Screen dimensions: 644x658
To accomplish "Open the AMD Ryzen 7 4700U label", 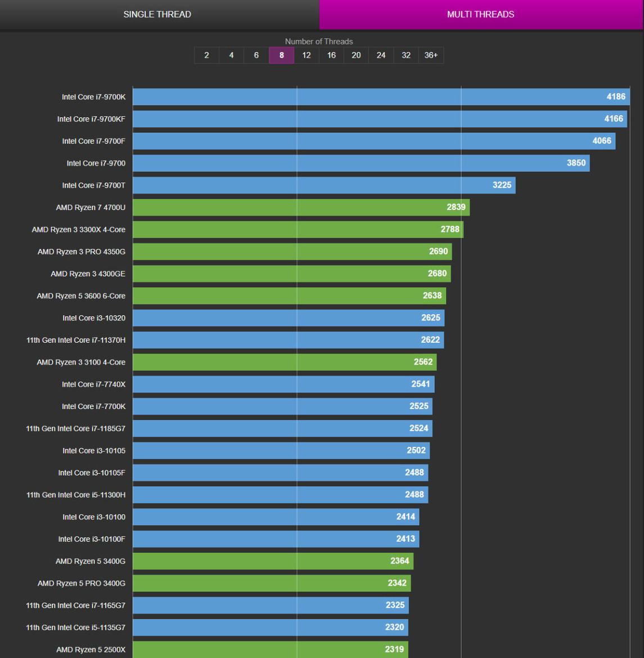I will 91,207.
